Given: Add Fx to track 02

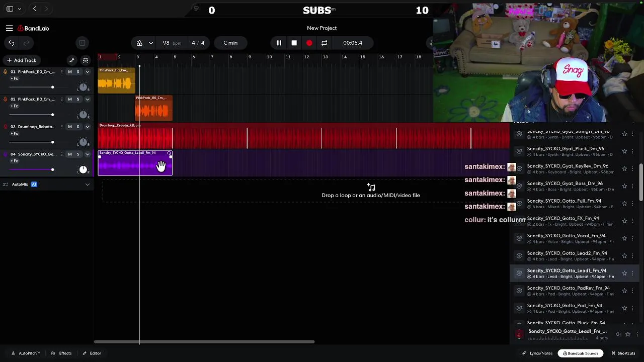Looking at the screenshot, I should click(x=14, y=106).
